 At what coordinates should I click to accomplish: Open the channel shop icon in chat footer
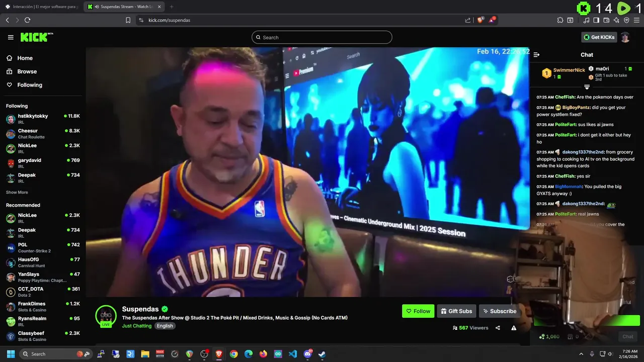tap(570, 336)
